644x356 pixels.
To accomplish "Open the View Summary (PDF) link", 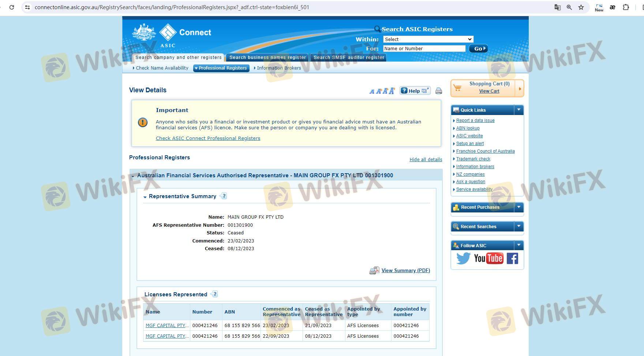I will [x=405, y=271].
